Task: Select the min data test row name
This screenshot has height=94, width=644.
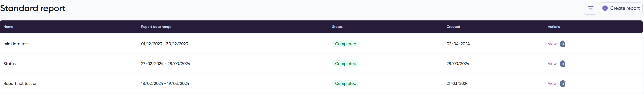Action: click(x=16, y=44)
